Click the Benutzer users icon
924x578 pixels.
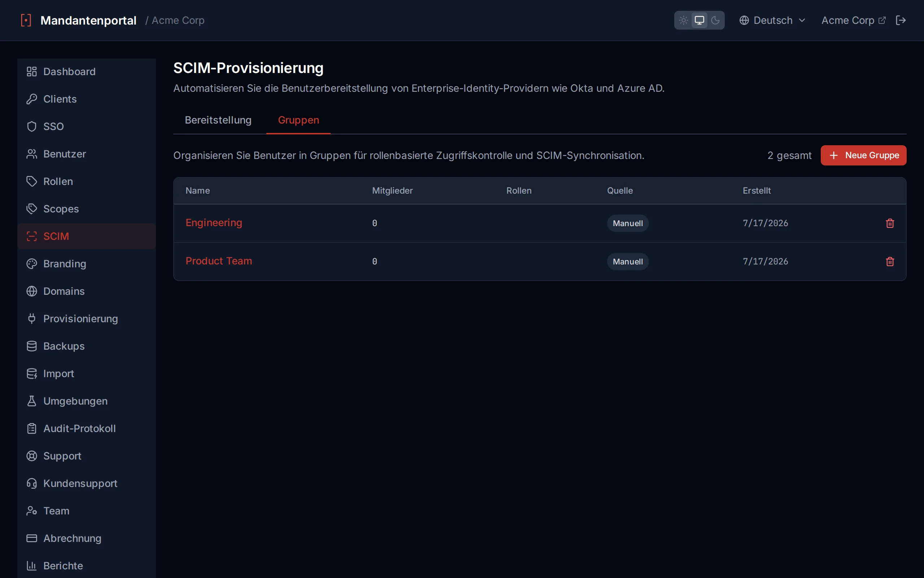[32, 154]
